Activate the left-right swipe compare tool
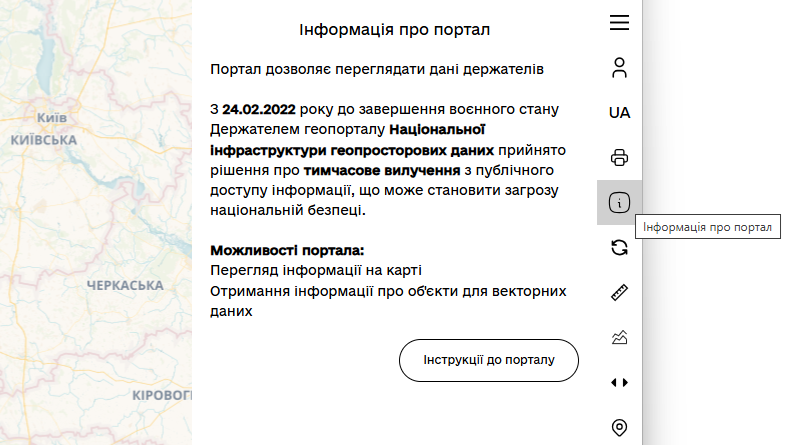 coord(619,382)
